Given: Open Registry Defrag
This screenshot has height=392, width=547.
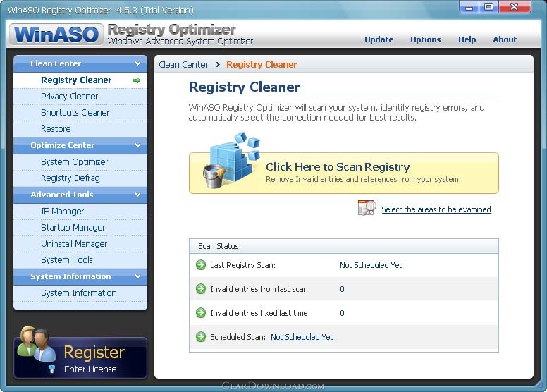Looking at the screenshot, I should pos(80,178).
